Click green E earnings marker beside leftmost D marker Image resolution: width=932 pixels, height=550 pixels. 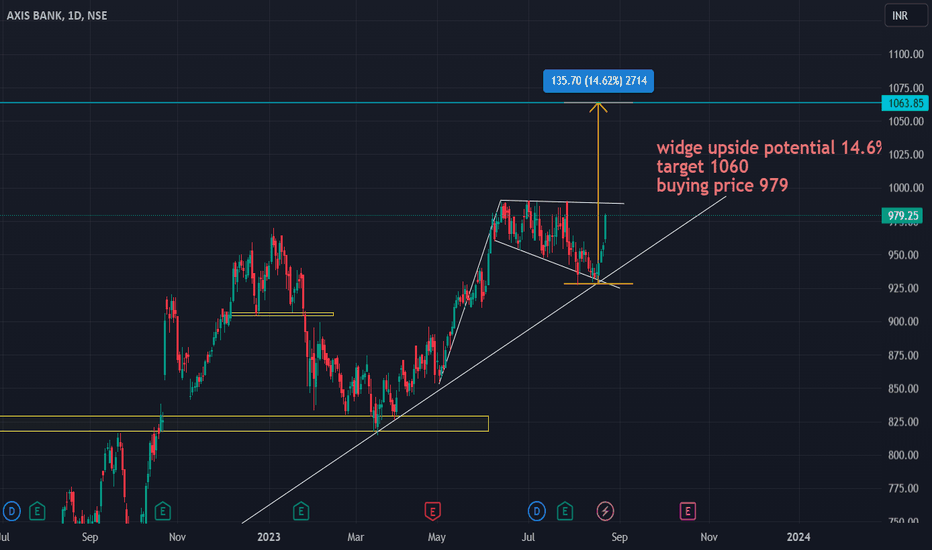point(37,511)
